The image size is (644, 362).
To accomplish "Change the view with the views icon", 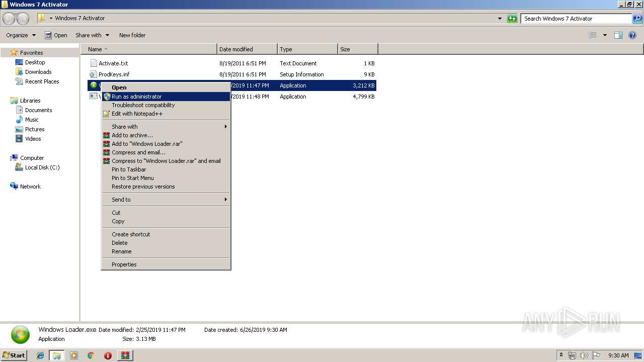I will click(x=593, y=35).
